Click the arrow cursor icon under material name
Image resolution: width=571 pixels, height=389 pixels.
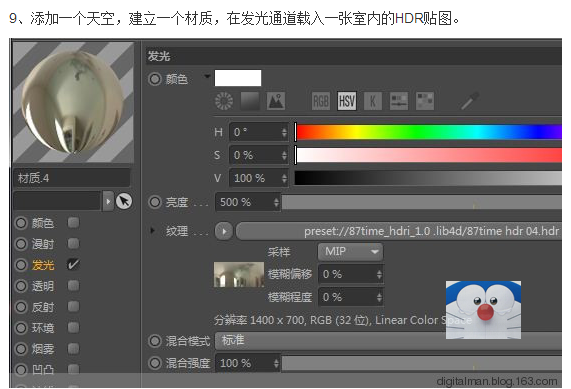click(124, 201)
